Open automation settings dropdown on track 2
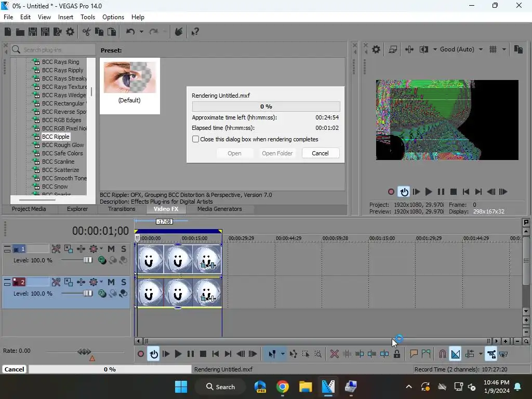Screen dimensions: 532x399 point(101,282)
